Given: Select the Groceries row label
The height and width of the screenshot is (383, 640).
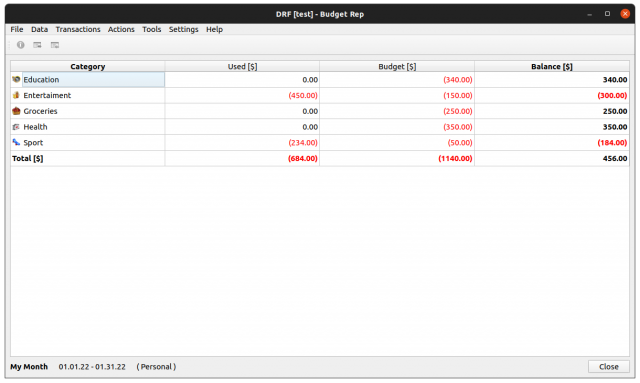Looking at the screenshot, I should click(x=40, y=111).
